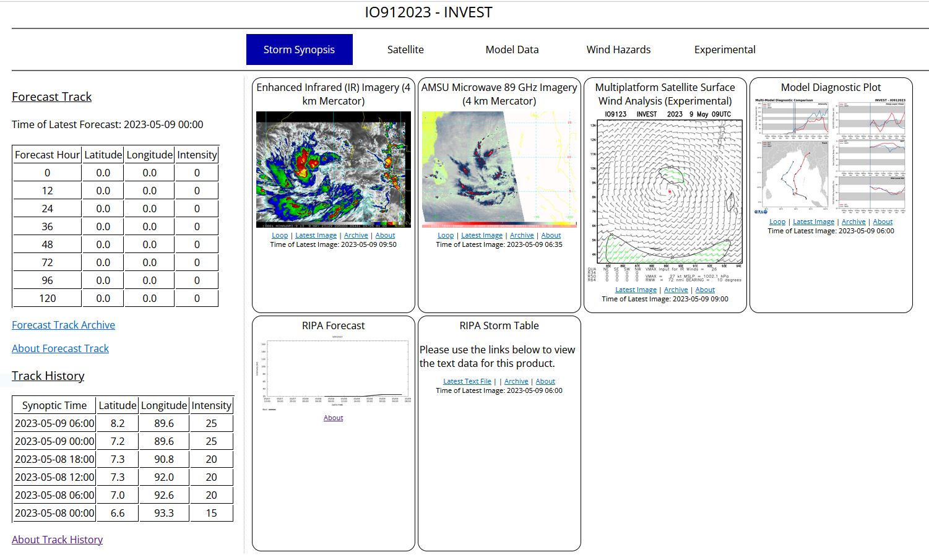Open Latest Text File in RIPA Storm Table

point(467,381)
